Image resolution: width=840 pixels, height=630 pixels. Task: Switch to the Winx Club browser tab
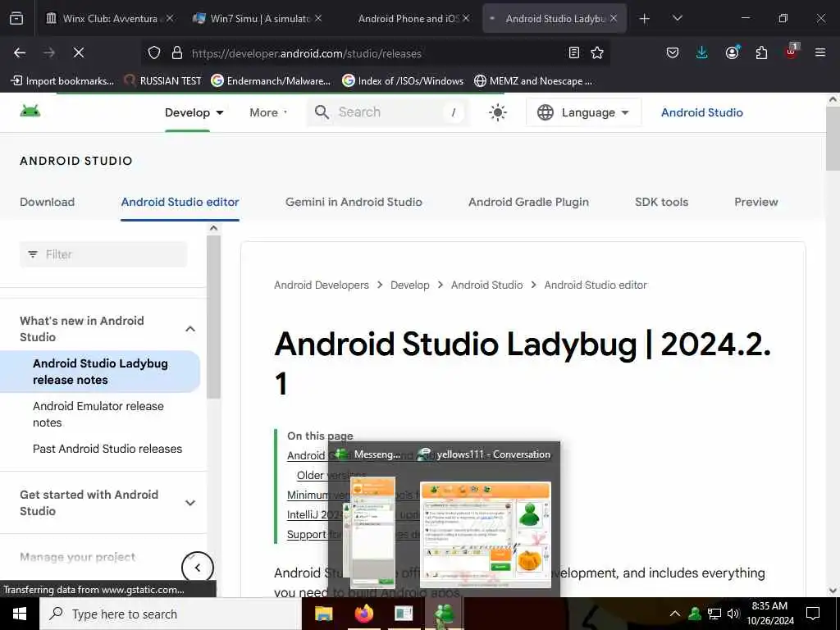110,18
